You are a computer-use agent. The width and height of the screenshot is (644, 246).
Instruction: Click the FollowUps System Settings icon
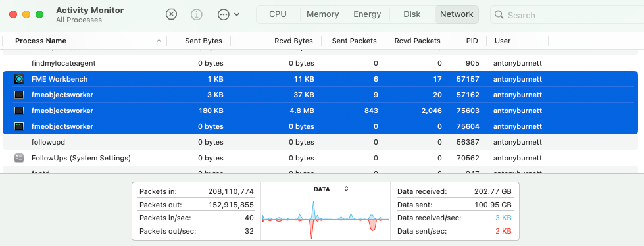coord(19,158)
